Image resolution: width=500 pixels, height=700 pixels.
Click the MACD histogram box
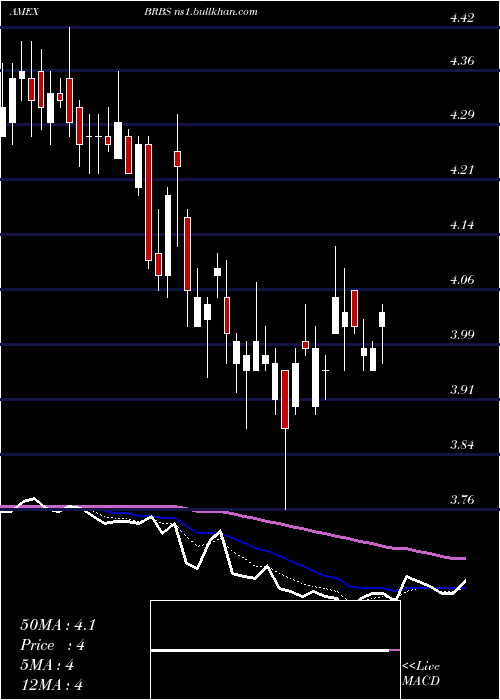pyautogui.click(x=275, y=650)
